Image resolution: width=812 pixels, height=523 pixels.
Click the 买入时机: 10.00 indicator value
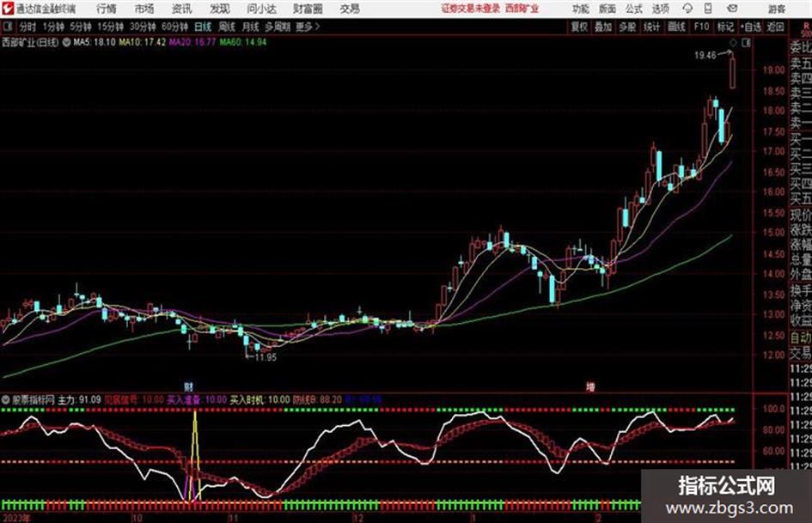pos(260,399)
